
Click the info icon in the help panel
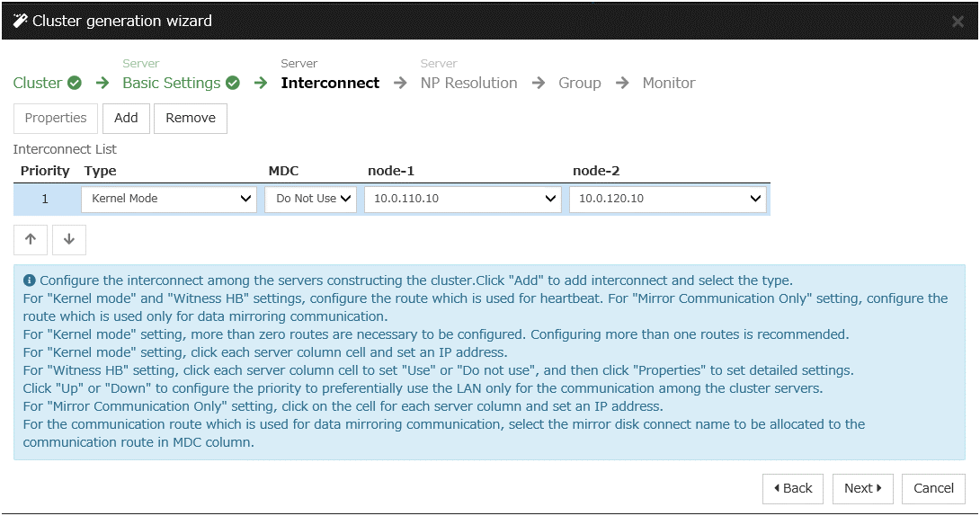pos(29,280)
